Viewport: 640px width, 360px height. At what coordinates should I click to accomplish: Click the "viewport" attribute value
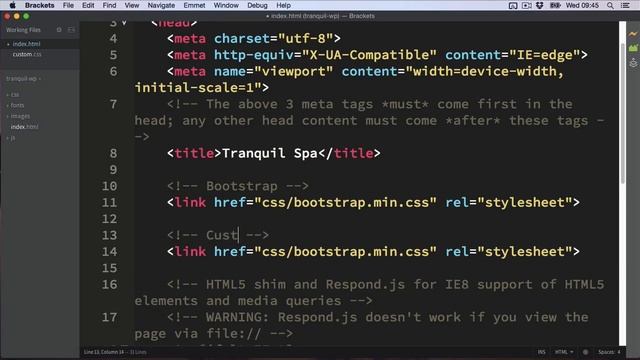coord(293,71)
